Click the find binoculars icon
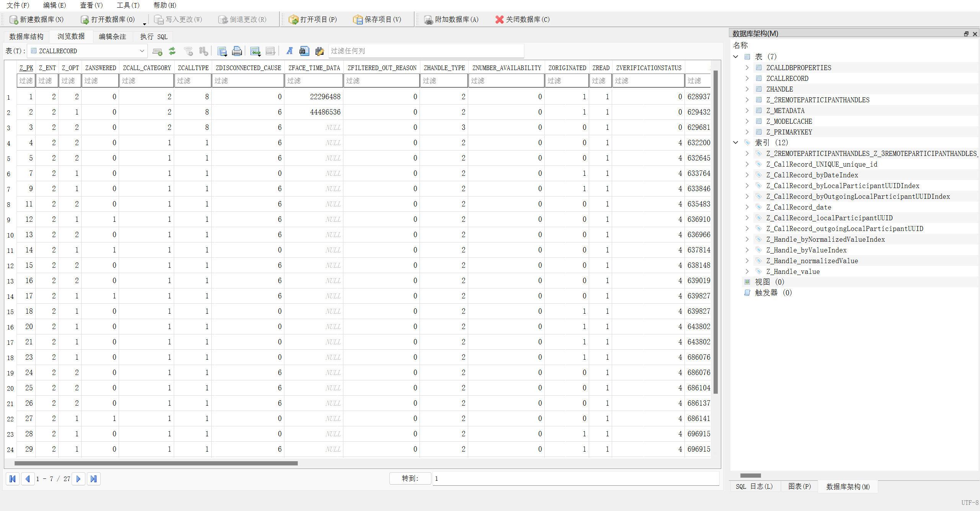The width and height of the screenshot is (980, 511). [304, 51]
